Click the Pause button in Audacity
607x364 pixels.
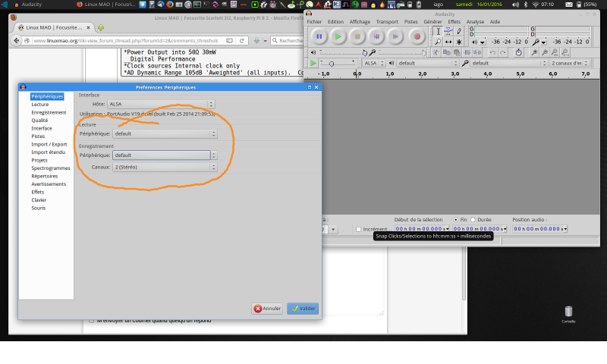[x=319, y=36]
